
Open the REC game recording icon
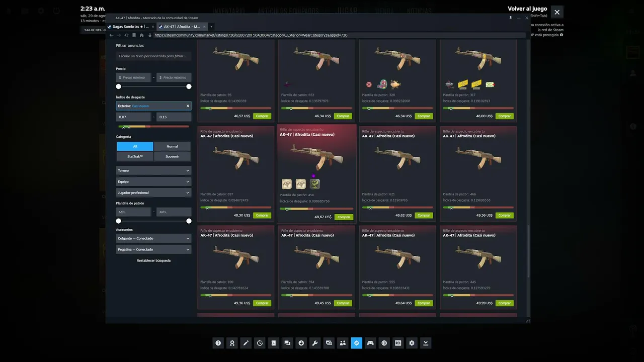398,343
